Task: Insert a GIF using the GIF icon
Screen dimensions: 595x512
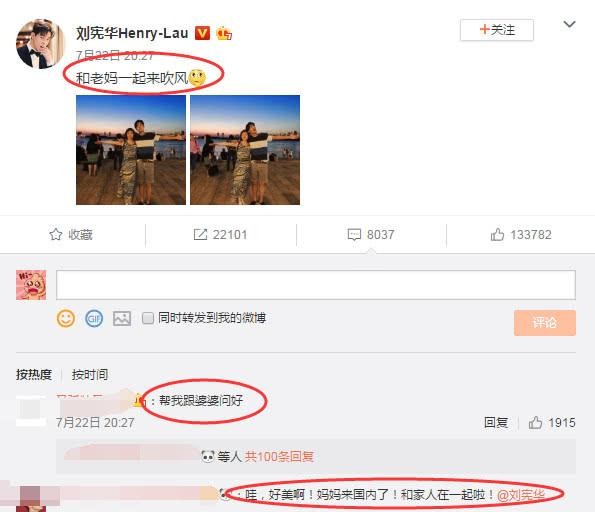Action: tap(94, 318)
